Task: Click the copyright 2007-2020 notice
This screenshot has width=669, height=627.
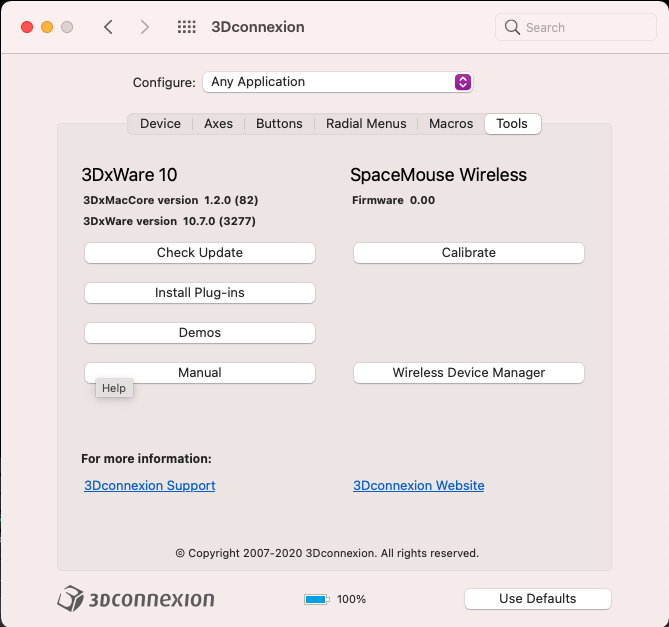Action: (x=327, y=553)
